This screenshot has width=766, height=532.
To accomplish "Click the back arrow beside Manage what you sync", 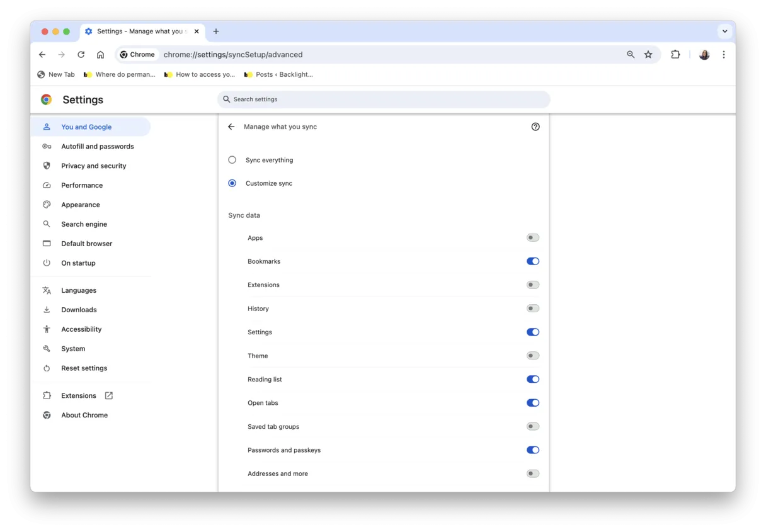I will pyautogui.click(x=231, y=127).
